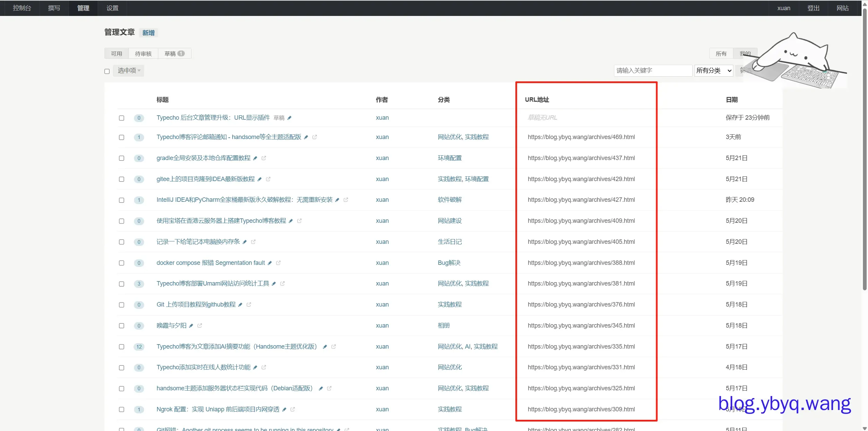The height and width of the screenshot is (431, 868).
Task: Click edit pencil next to Ngrok 配置 article
Action: click(x=284, y=410)
